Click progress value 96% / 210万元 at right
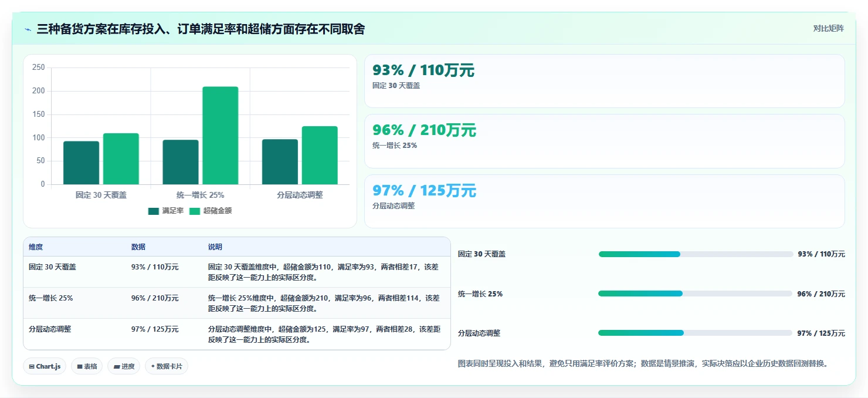 [x=821, y=294]
